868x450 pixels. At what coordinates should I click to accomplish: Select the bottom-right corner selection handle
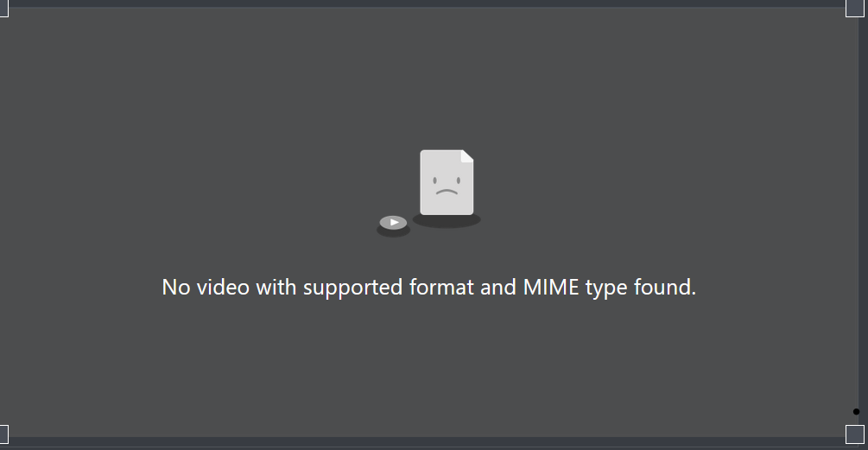[x=855, y=434]
